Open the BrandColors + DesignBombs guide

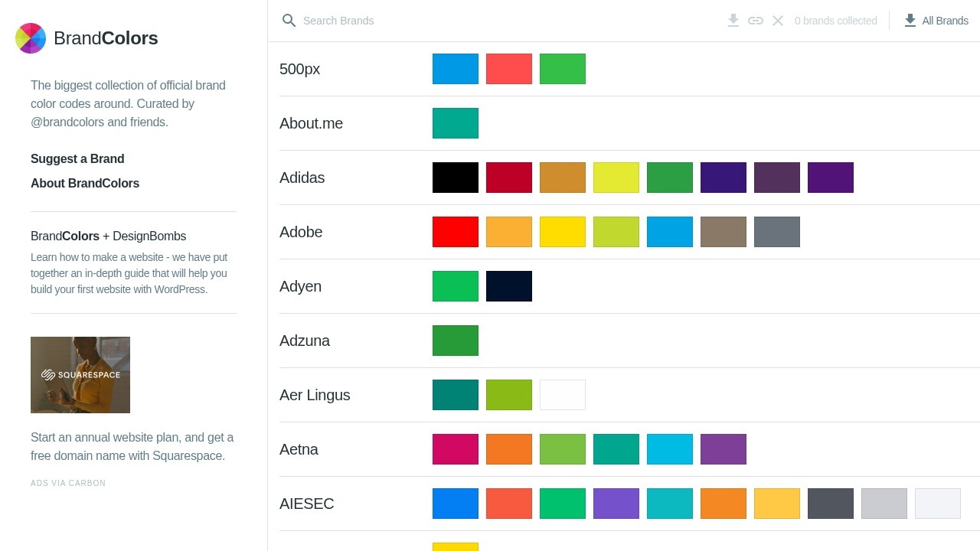coord(108,236)
